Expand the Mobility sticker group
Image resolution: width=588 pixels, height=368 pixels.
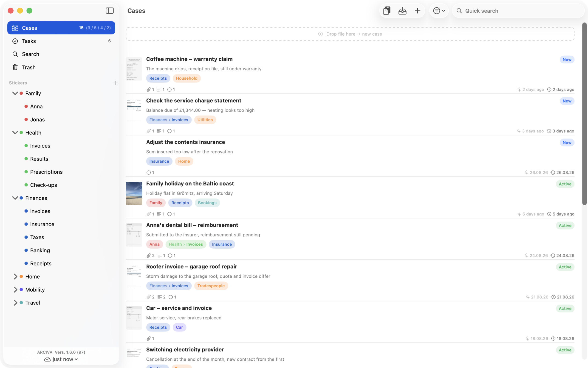point(15,290)
